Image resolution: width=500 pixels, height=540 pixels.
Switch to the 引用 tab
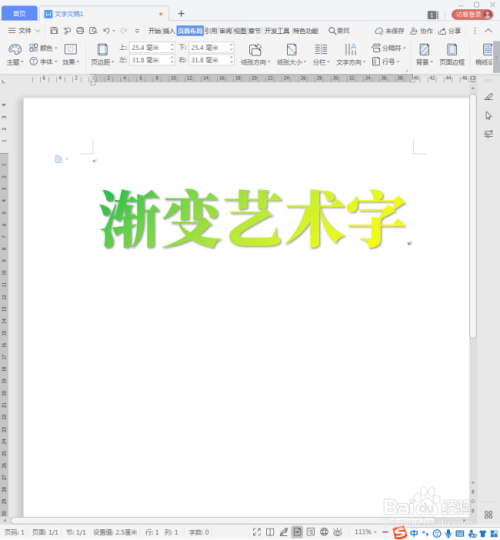(x=211, y=31)
